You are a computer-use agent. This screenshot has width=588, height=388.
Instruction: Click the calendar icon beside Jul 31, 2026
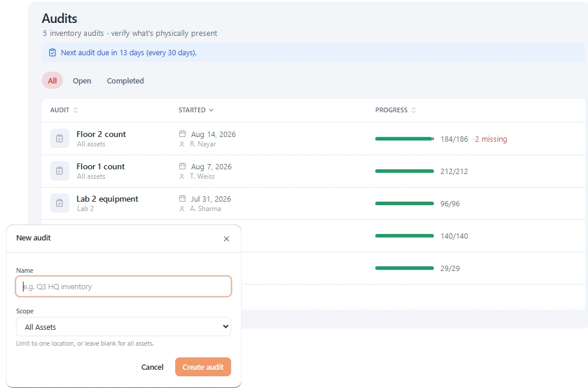point(182,198)
